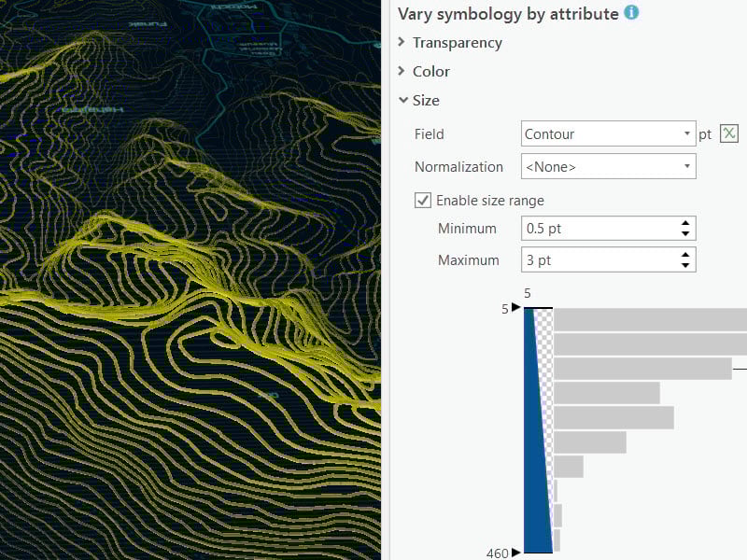Uncheck the Enable size range checkbox
This screenshot has width=747, height=560.
[423, 201]
